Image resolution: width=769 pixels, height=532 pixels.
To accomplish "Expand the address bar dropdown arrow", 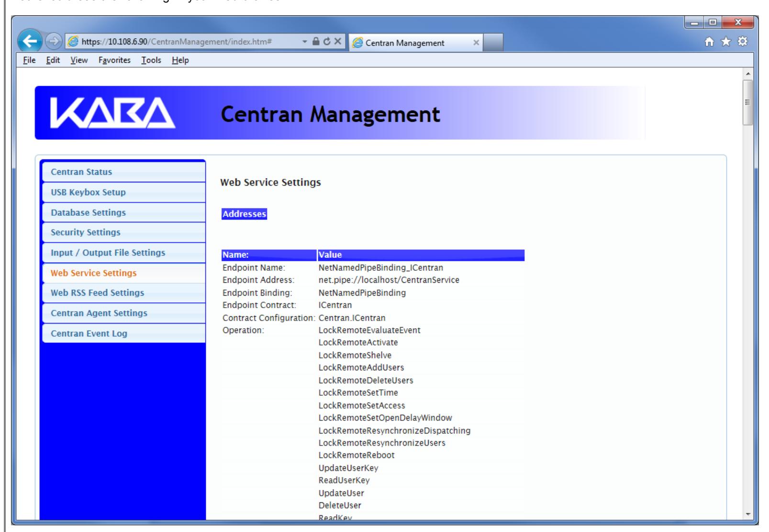I will (305, 42).
